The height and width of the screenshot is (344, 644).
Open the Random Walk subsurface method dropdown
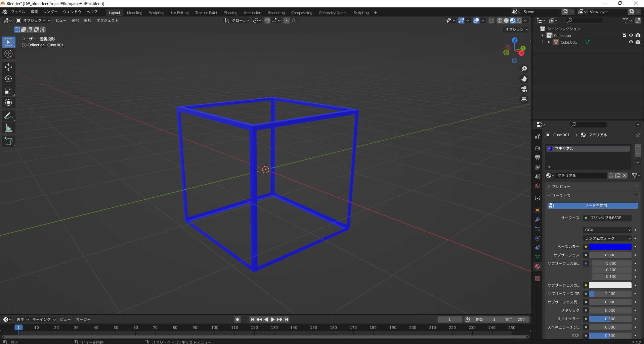(607, 238)
